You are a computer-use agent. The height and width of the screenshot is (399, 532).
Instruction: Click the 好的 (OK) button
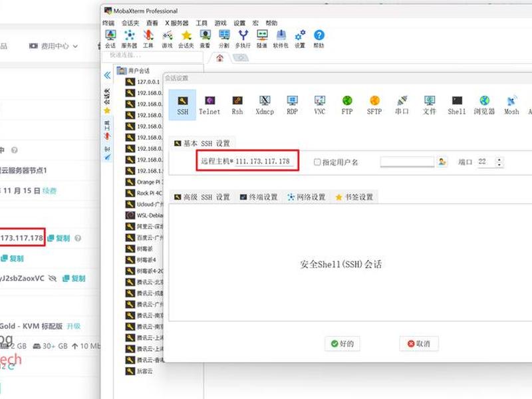pos(342,344)
